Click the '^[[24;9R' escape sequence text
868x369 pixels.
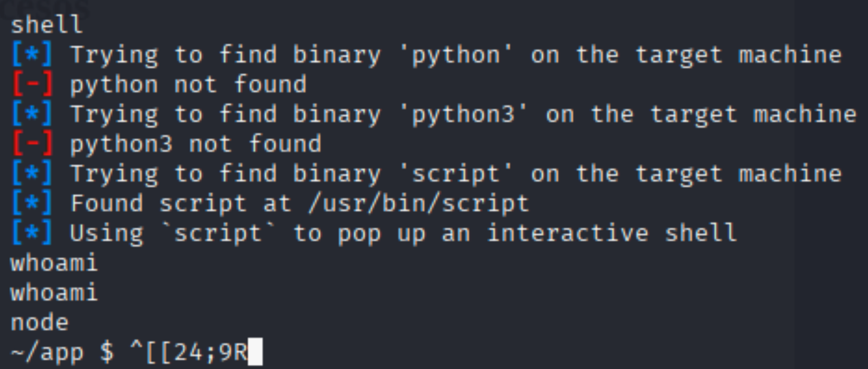coord(189,352)
